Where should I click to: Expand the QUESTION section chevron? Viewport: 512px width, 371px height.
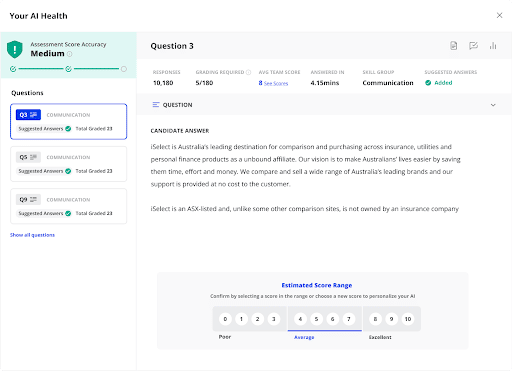point(493,105)
